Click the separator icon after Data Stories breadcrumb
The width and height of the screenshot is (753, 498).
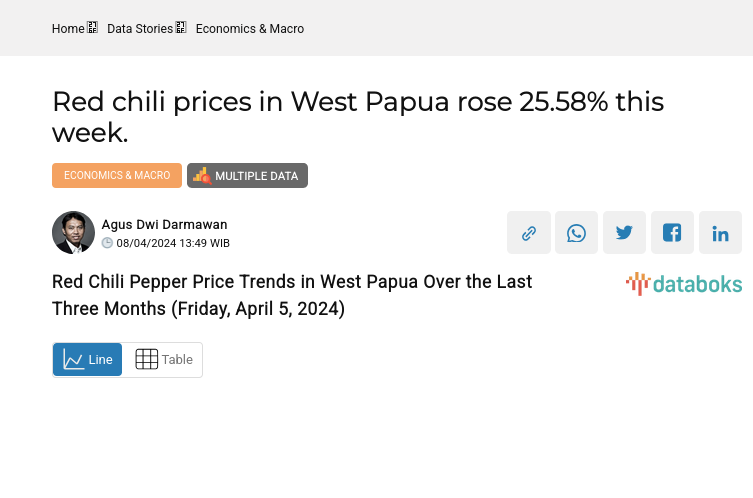pyautogui.click(x=181, y=28)
